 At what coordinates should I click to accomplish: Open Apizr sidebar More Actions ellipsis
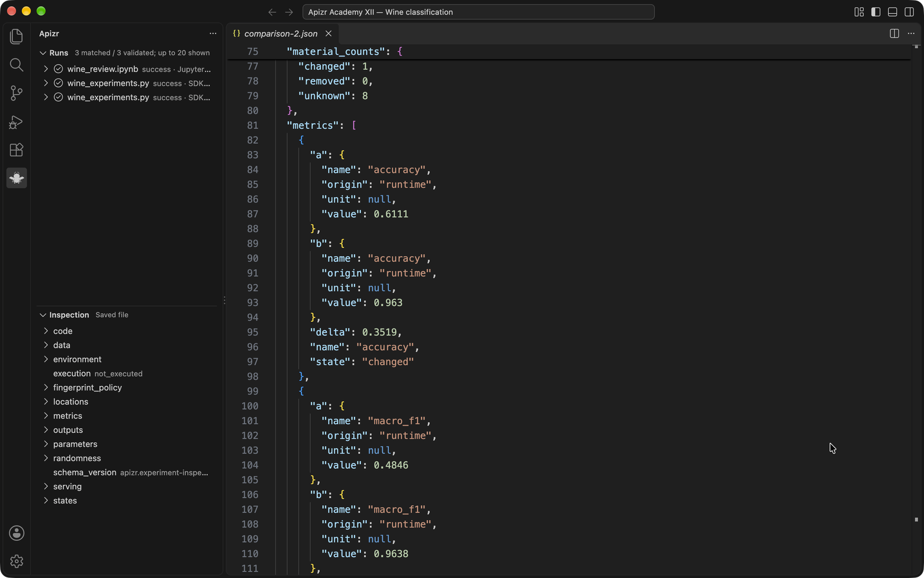213,34
